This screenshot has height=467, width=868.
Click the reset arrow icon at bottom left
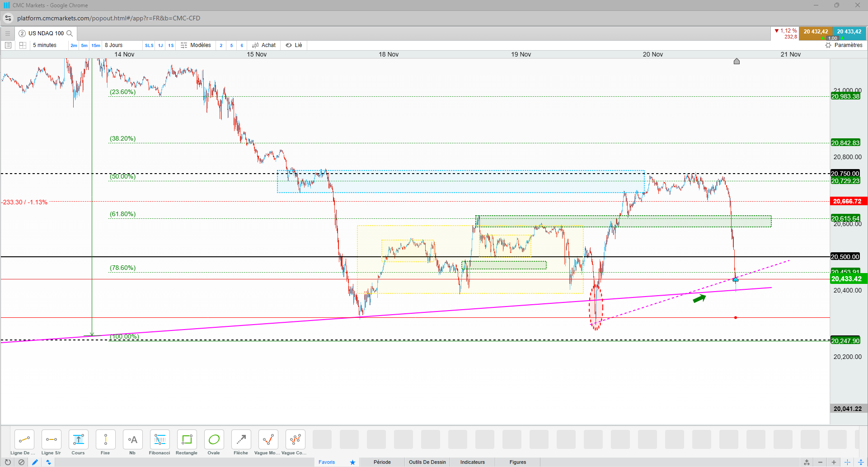coord(8,462)
